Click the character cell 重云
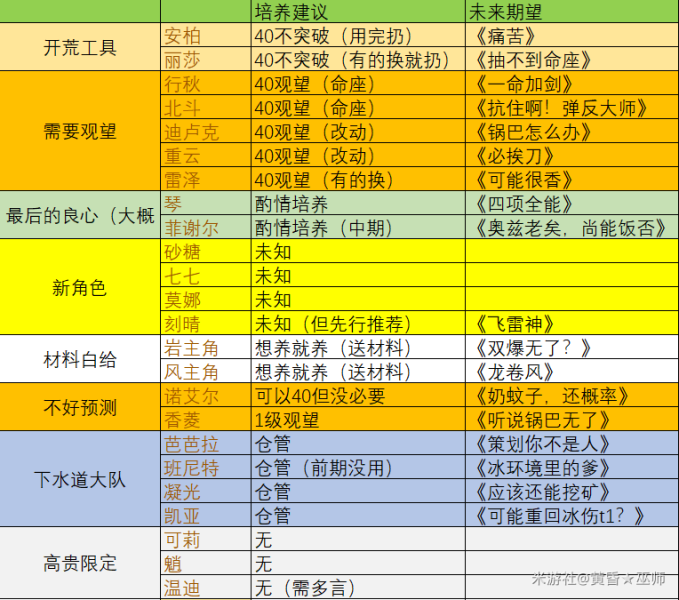 pos(206,155)
